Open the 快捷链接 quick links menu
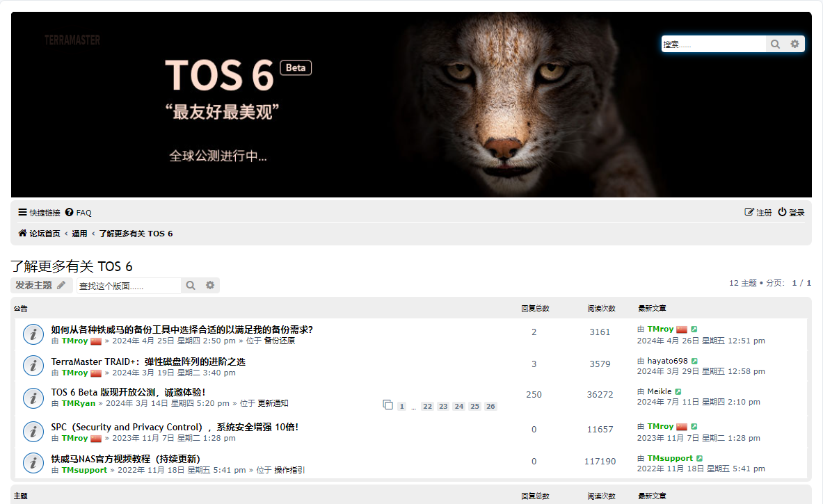The height and width of the screenshot is (504, 823). pyautogui.click(x=40, y=213)
